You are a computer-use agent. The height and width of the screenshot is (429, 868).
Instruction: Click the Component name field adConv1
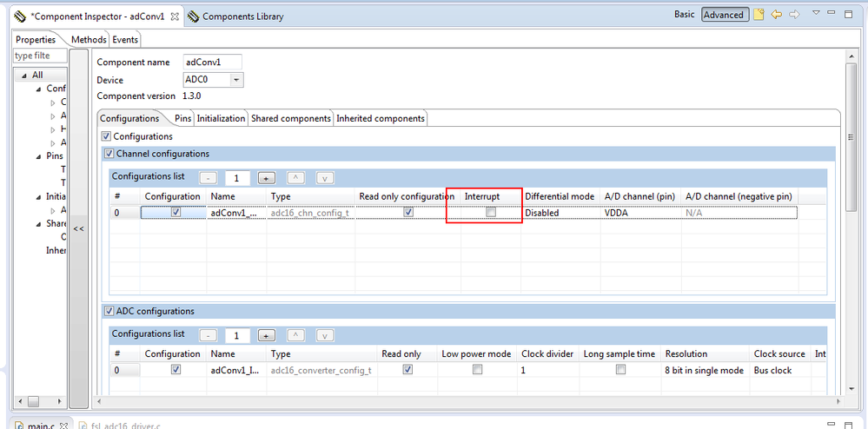[x=213, y=62]
